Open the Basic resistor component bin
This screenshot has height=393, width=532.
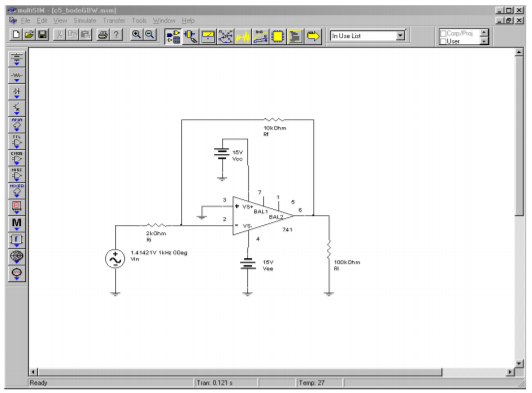pos(17,75)
